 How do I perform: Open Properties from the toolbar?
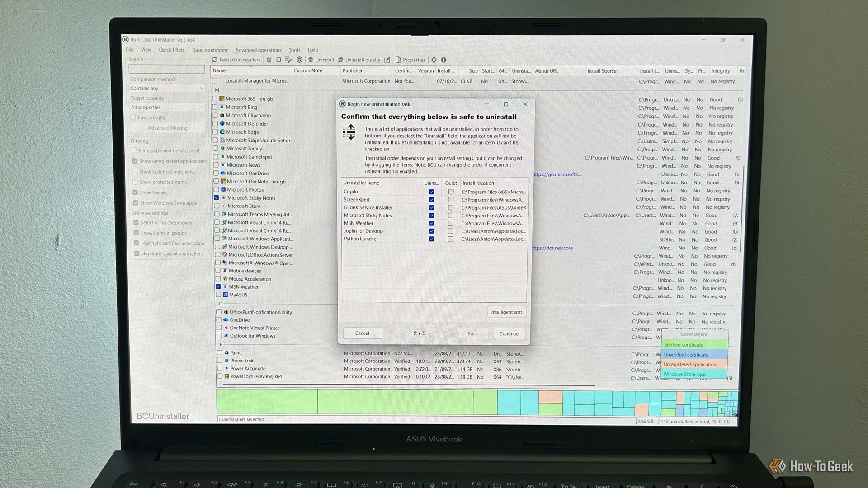coord(410,60)
